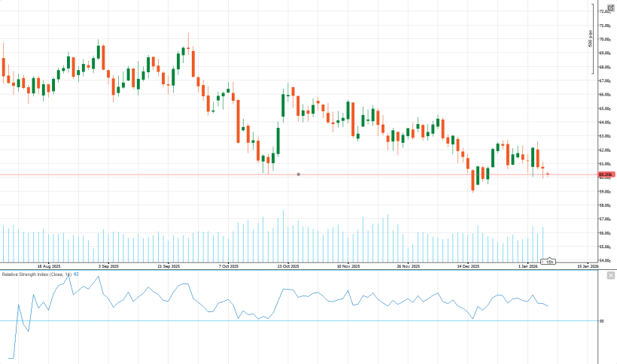The height and width of the screenshot is (364, 617).
Task: Click the 23 Oct 2025 date label
Action: click(288, 266)
